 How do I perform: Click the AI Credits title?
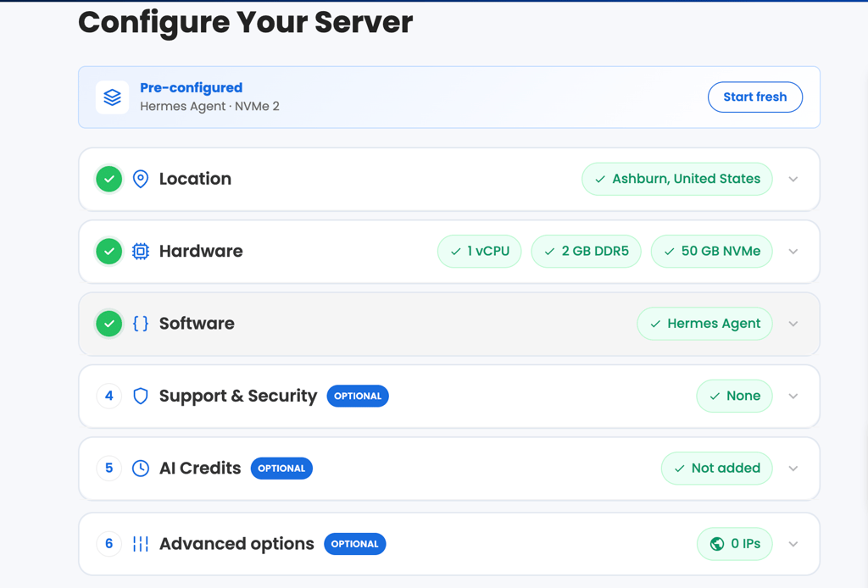pyautogui.click(x=200, y=468)
